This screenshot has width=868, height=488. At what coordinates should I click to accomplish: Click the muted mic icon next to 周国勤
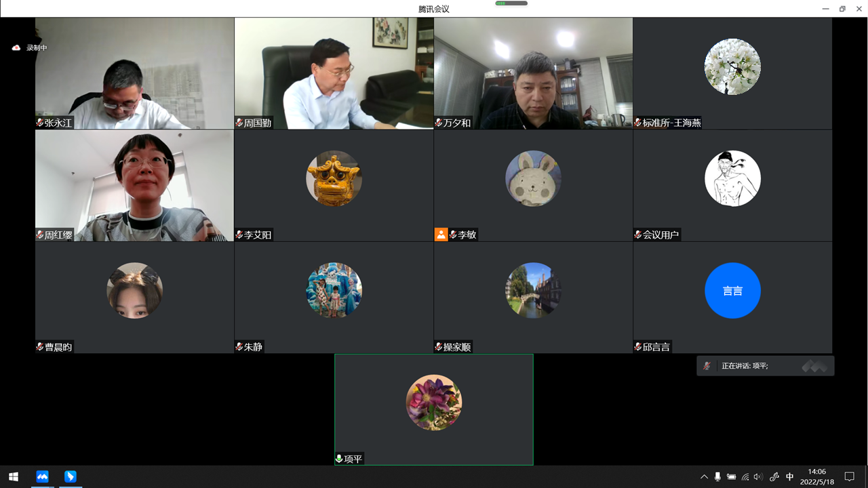pos(239,123)
